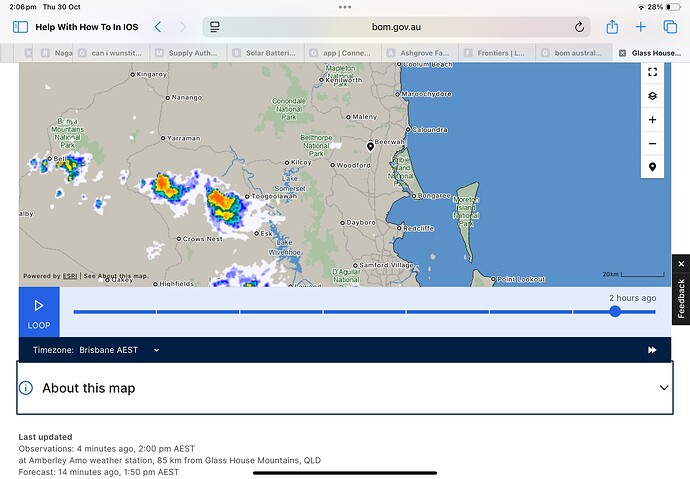Move the radar timeline slider handle
Image resolution: width=690 pixels, height=479 pixels.
pos(615,311)
